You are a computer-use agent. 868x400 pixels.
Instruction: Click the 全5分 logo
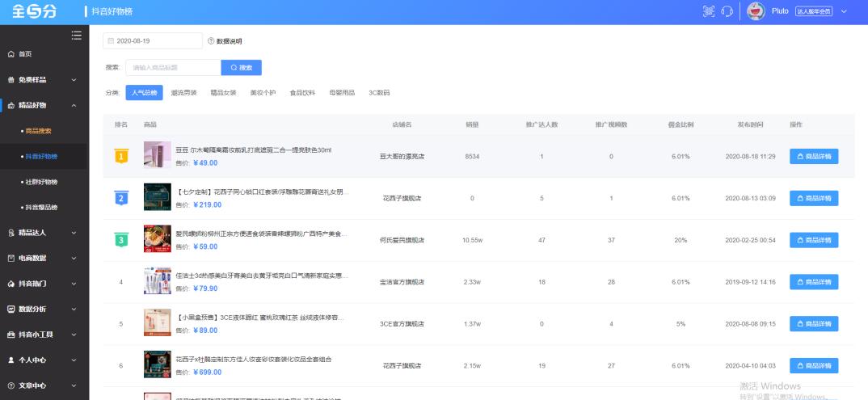pos(34,11)
